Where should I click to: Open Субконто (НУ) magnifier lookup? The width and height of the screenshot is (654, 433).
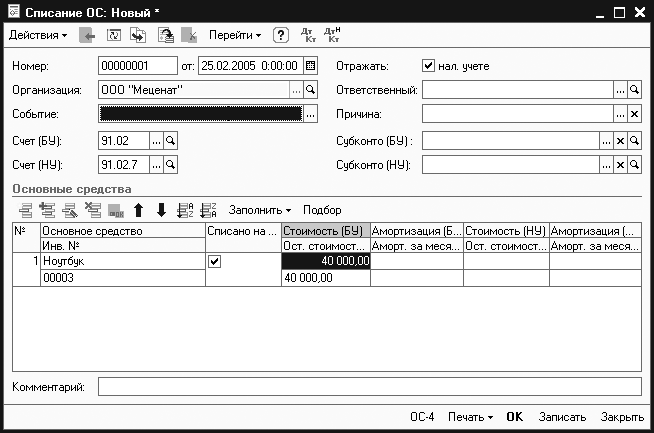coord(634,165)
